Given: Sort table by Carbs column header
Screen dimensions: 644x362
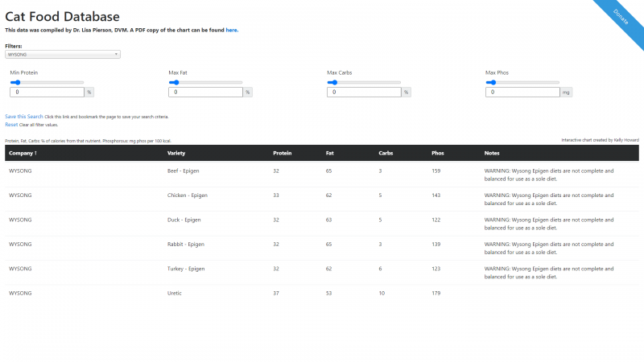Looking at the screenshot, I should (x=386, y=153).
